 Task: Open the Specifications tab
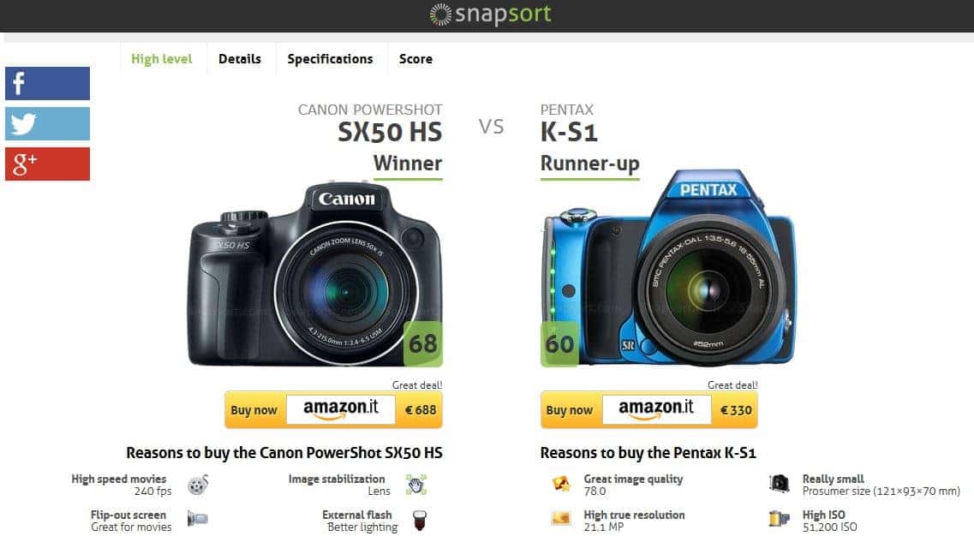tap(330, 59)
